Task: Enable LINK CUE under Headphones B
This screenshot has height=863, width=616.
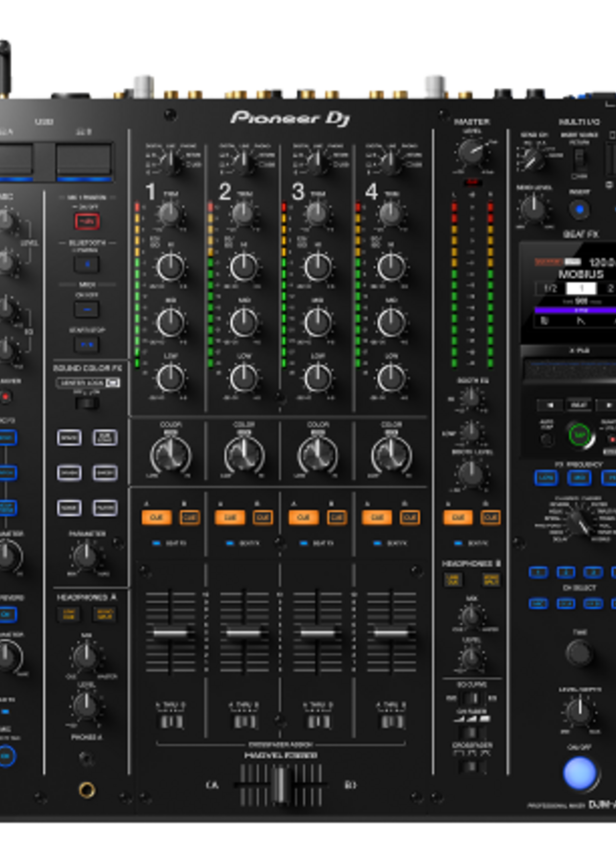Action: click(x=453, y=579)
